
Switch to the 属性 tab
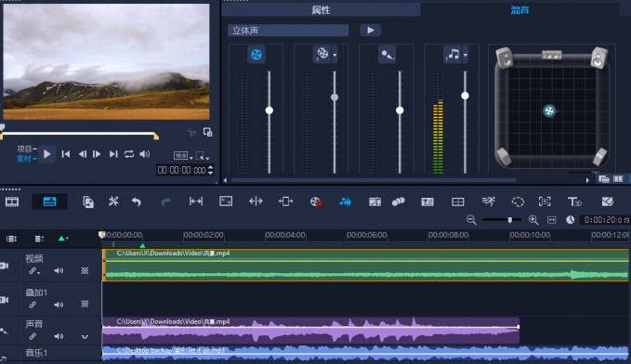(321, 10)
